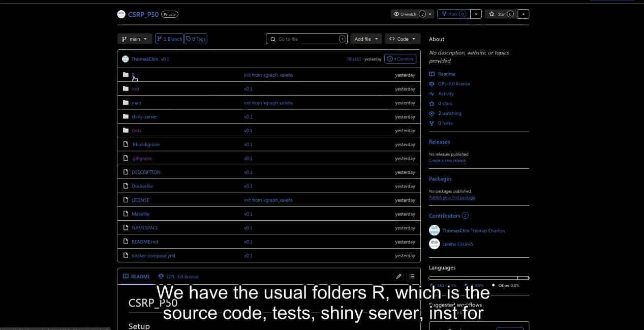Select the README tab
644x330 pixels.
[x=136, y=277]
